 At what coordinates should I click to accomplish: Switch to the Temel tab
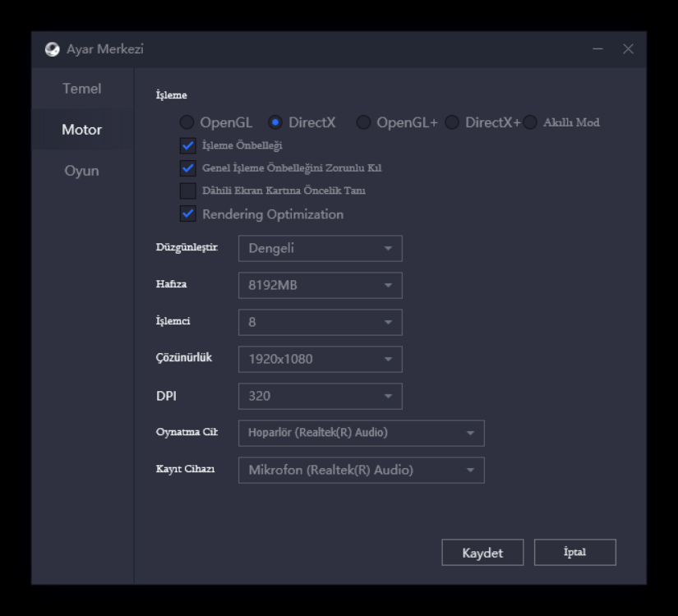(81, 89)
